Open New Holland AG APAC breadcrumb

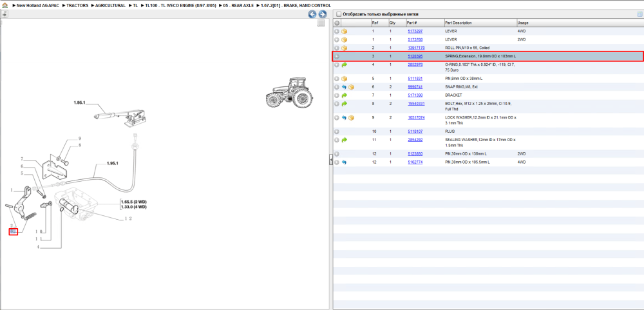(x=38, y=5)
